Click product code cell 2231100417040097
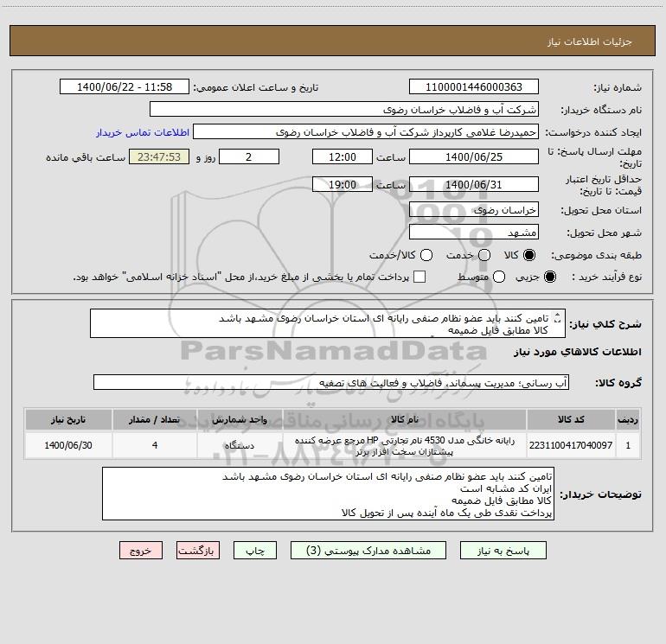 571,445
